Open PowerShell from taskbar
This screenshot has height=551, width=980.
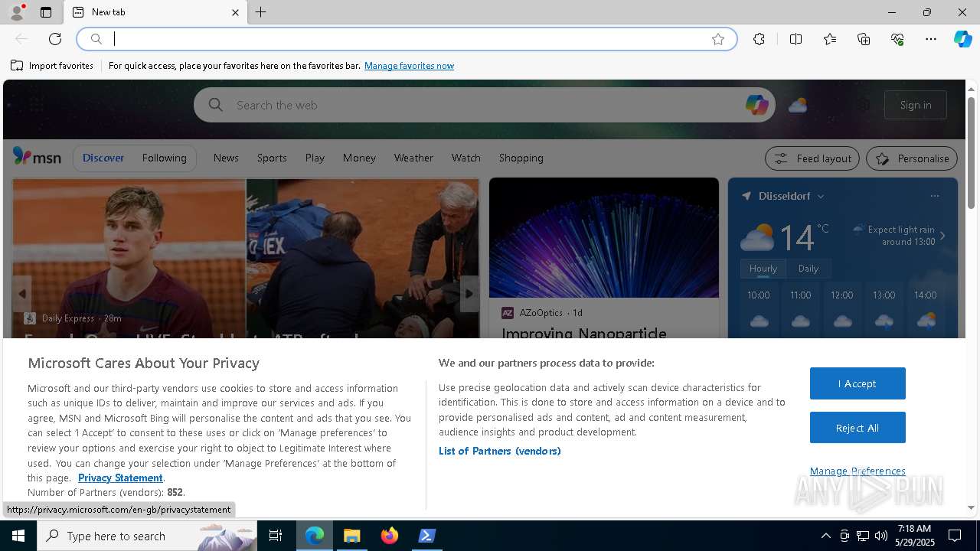pyautogui.click(x=427, y=536)
